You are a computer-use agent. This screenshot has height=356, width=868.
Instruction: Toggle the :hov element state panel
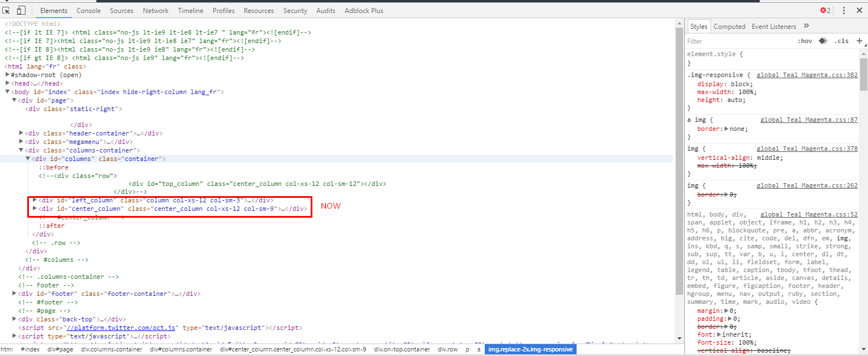click(805, 41)
